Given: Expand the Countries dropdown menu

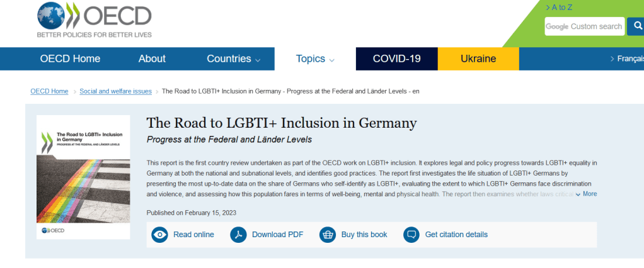Looking at the screenshot, I should pos(233,59).
